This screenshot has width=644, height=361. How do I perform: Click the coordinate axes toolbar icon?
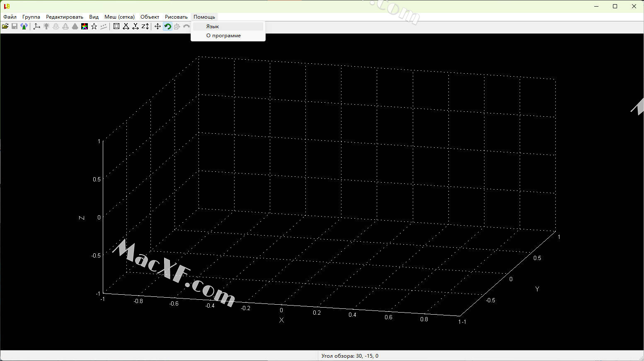(36, 26)
